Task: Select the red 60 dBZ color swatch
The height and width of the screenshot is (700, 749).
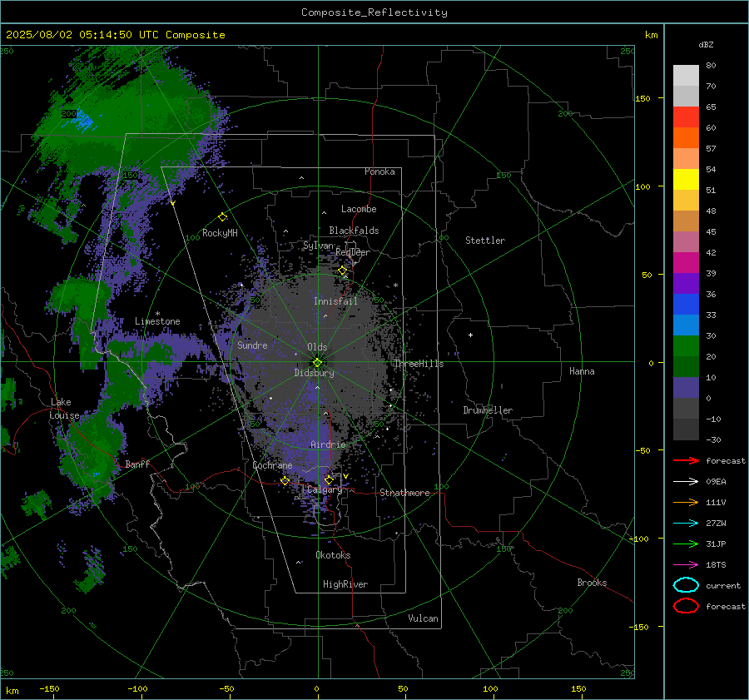Action: coord(686,117)
